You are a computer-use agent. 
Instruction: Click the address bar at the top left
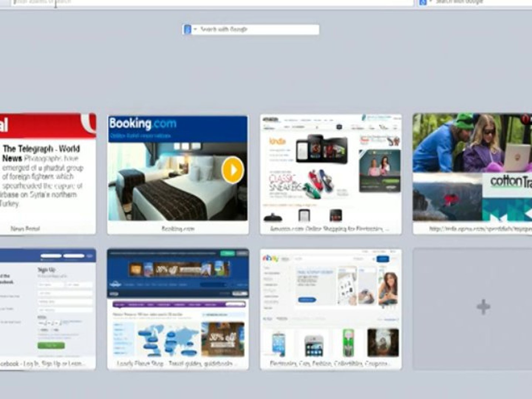[212, 3]
